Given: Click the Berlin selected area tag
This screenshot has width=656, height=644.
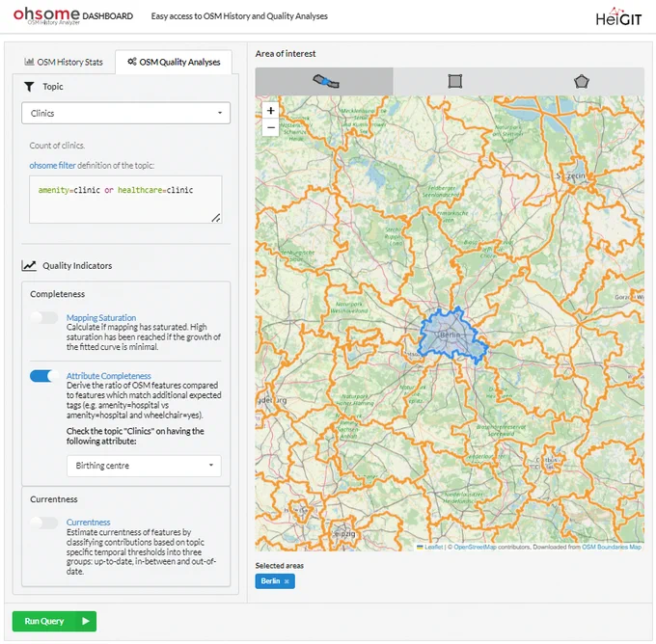Looking at the screenshot, I should coord(275,581).
